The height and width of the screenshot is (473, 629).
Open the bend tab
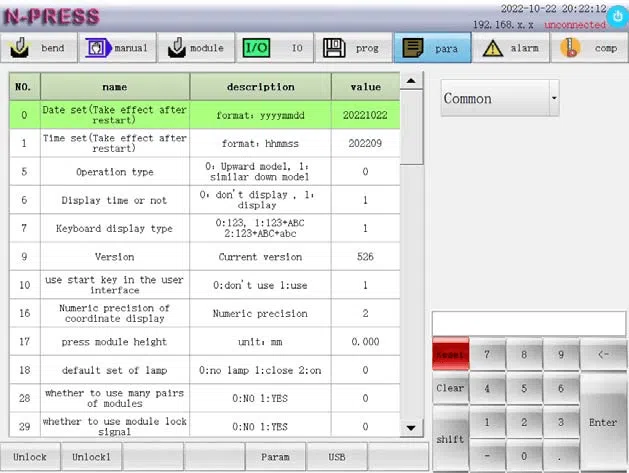point(39,48)
